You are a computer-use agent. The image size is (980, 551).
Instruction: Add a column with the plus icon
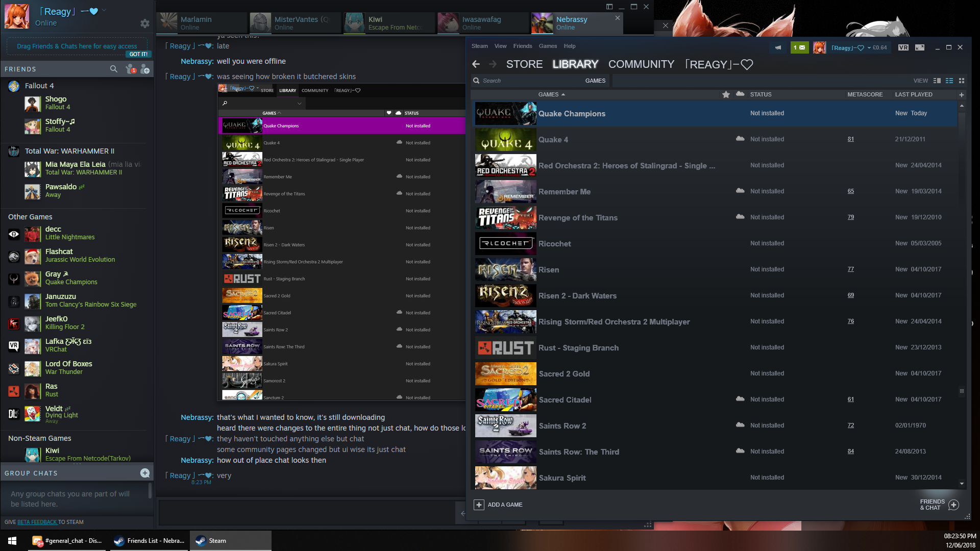pyautogui.click(x=962, y=95)
